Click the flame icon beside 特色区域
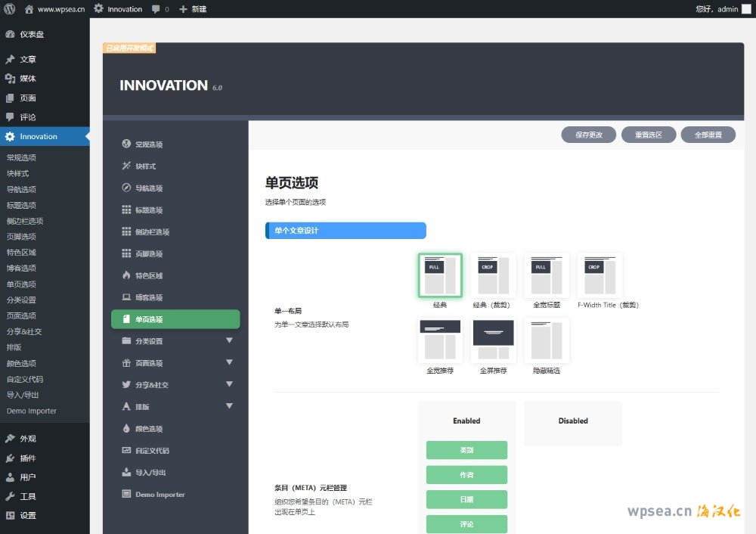The width and height of the screenshot is (756, 534). (x=126, y=275)
